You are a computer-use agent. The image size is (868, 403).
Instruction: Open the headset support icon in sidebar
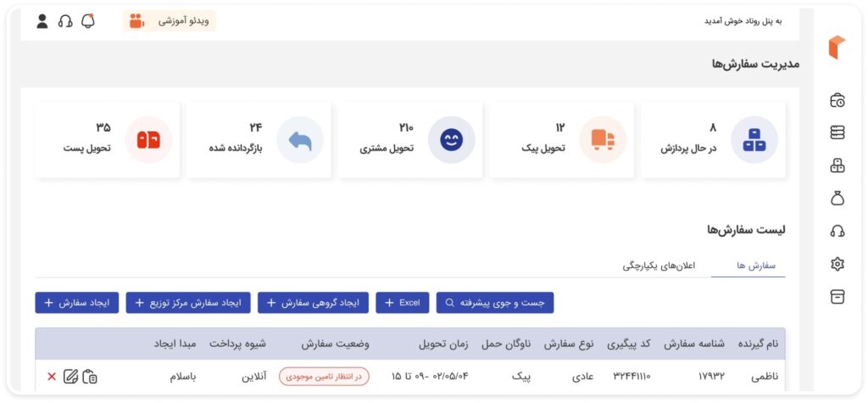(837, 231)
